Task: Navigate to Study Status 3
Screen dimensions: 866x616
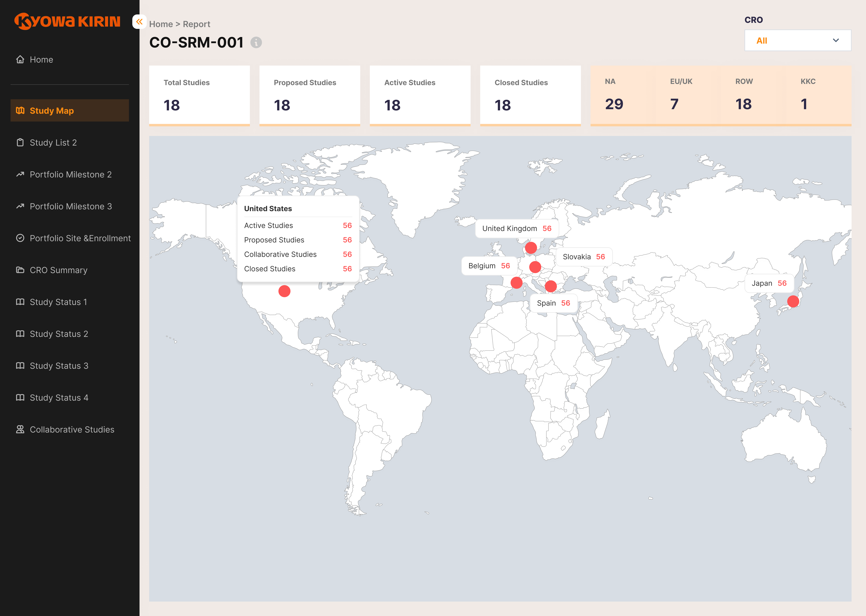Action: (70, 365)
